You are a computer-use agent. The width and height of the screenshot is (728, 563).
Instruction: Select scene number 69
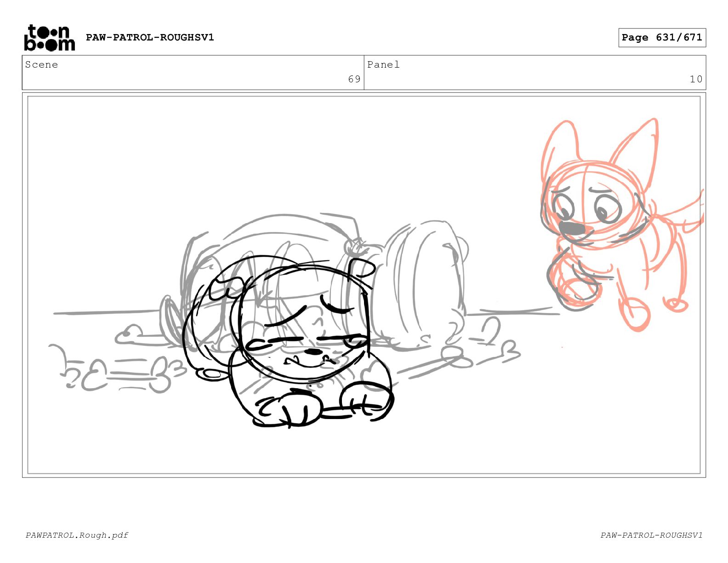(354, 79)
